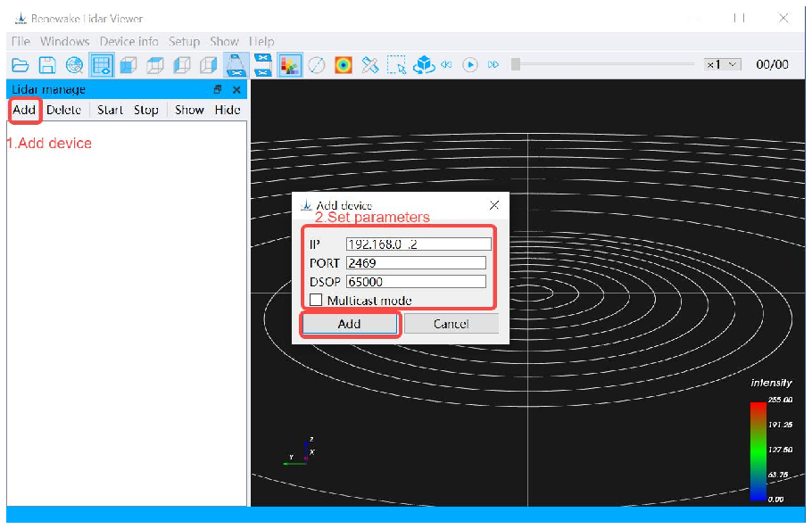Click Add in Lidar manage panel
Image resolution: width=812 pixels, height=529 pixels.
[x=24, y=110]
